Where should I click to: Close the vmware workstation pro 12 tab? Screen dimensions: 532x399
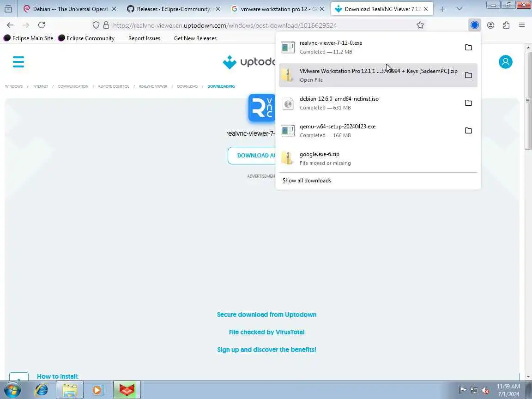pos(321,9)
